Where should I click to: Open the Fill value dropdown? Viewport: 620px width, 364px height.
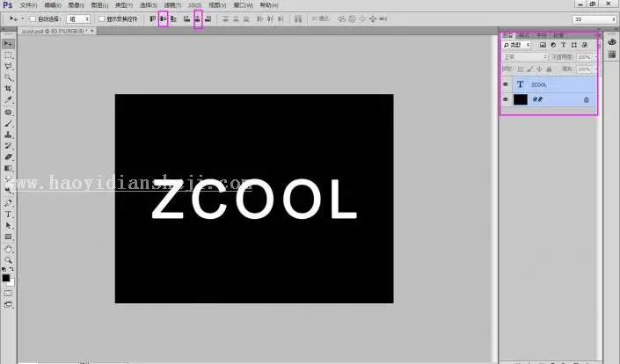[596, 69]
